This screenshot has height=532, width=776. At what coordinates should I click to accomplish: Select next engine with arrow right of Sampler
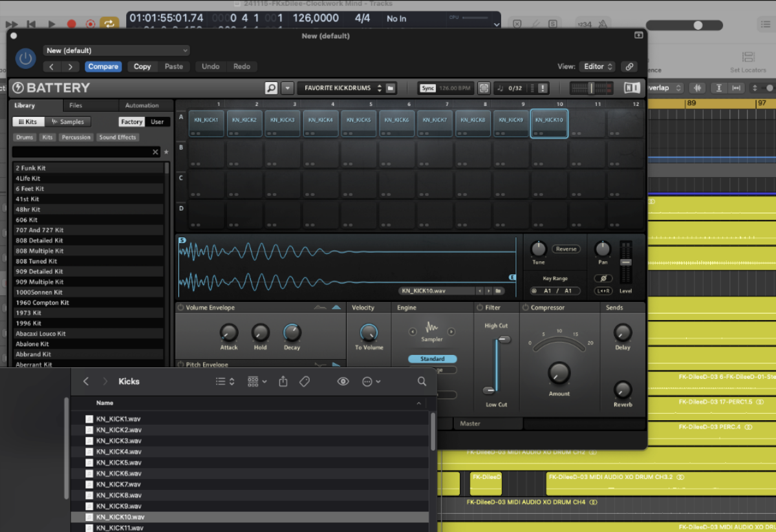coord(451,332)
